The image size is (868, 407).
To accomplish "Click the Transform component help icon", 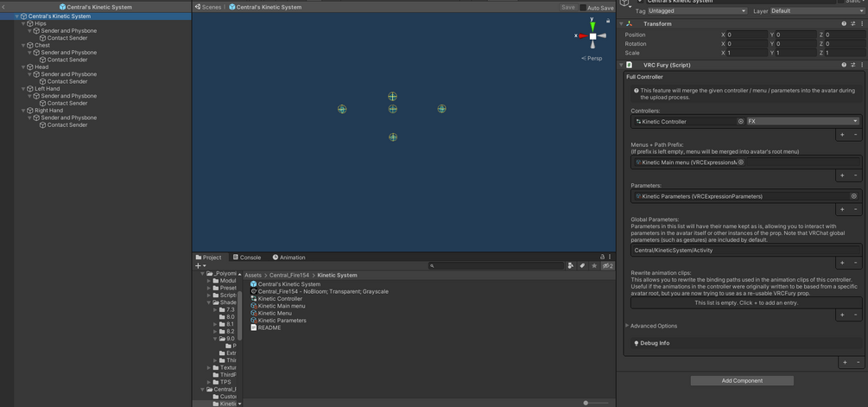I will [x=844, y=24].
